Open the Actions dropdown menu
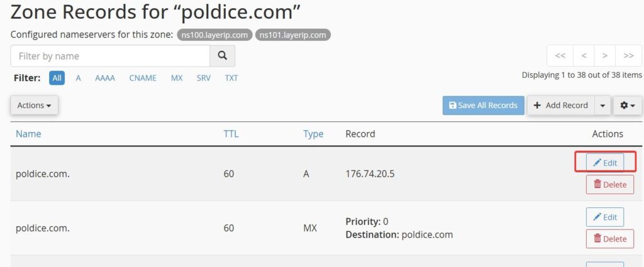644x267 pixels. (34, 106)
